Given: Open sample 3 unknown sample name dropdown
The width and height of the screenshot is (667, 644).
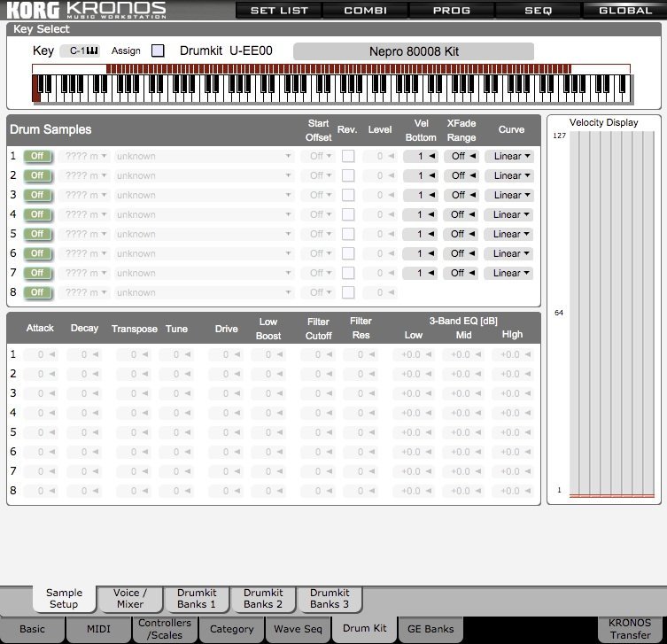Looking at the screenshot, I should [204, 195].
